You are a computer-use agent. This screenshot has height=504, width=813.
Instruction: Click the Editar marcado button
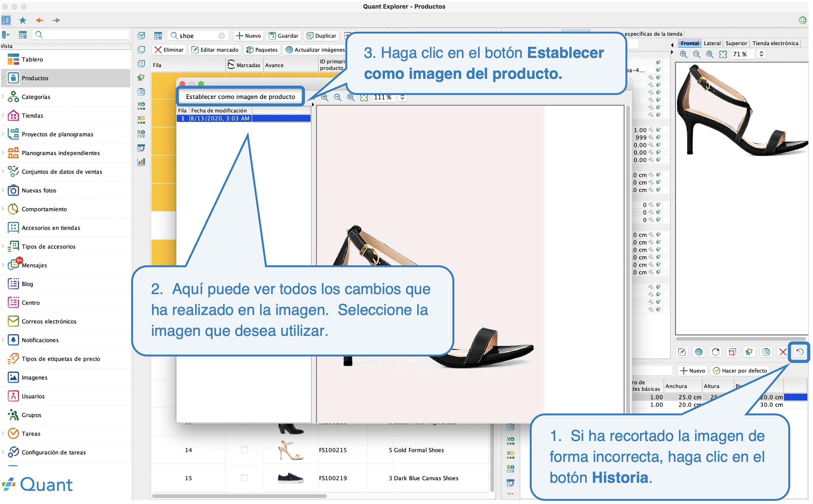tap(215, 50)
